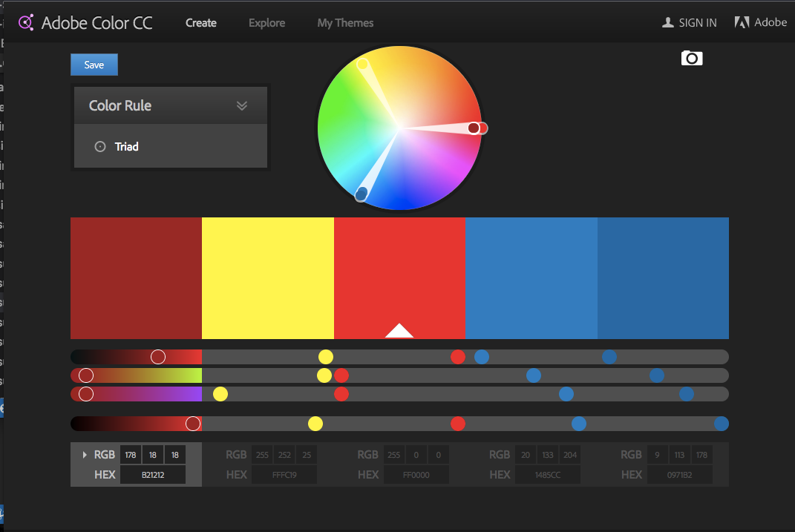Expand the RGB color mode disclosure triangle
Screen dimensions: 795x532
pos(85,454)
